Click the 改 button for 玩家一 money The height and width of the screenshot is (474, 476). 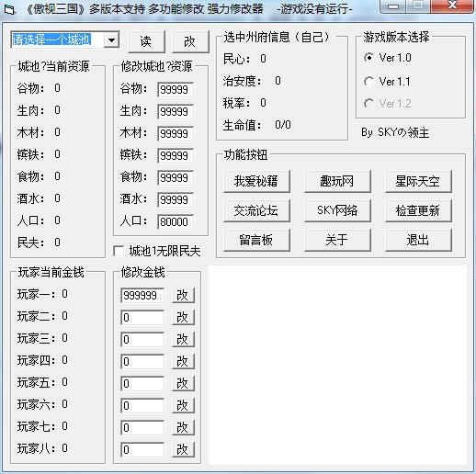pyautogui.click(x=183, y=296)
